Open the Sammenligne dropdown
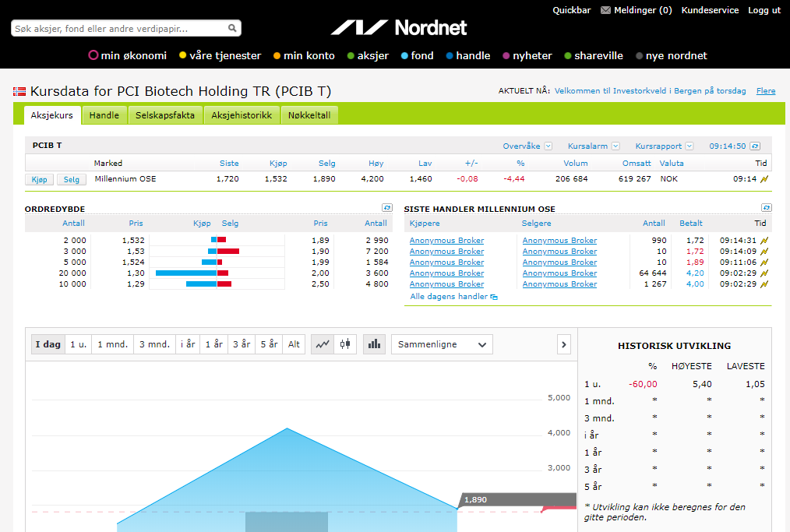This screenshot has height=532, width=790. coord(442,344)
